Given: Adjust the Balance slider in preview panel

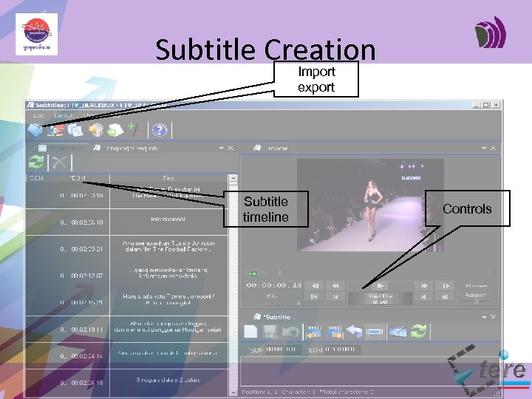Looking at the screenshot, I should (x=477, y=301).
